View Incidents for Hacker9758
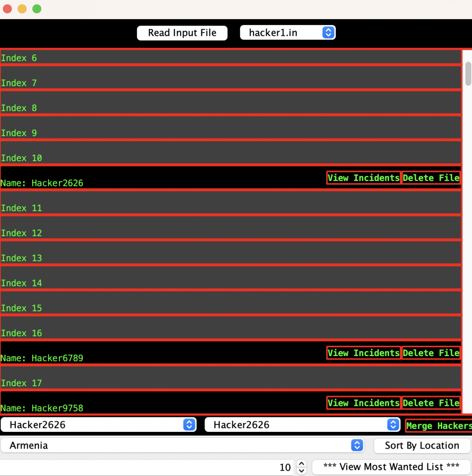Screen dimensions: 472x476 [363, 403]
